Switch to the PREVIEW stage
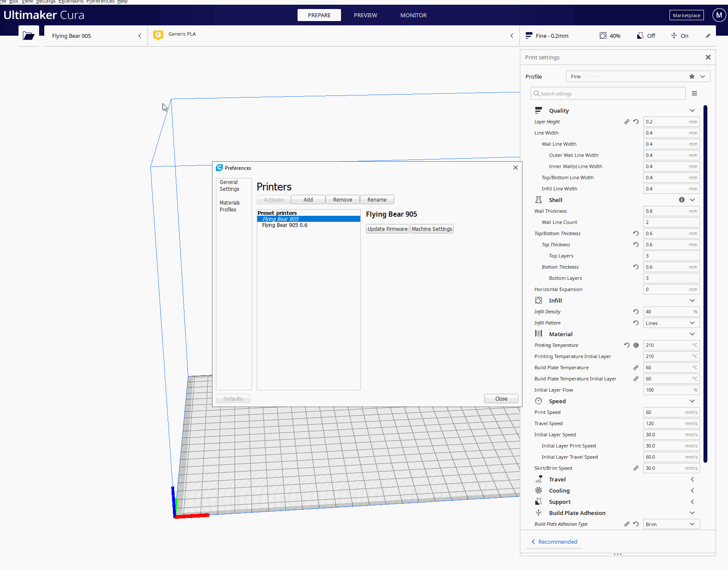 [x=366, y=15]
